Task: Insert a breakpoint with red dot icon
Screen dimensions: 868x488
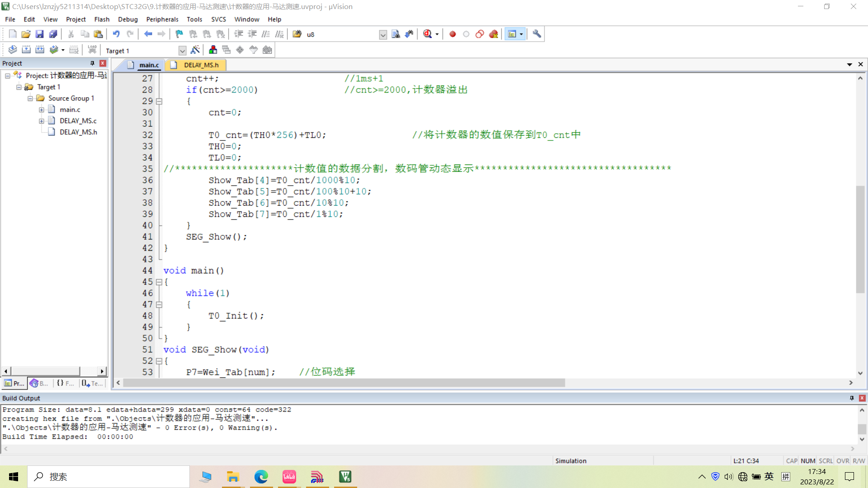Action: (x=453, y=34)
